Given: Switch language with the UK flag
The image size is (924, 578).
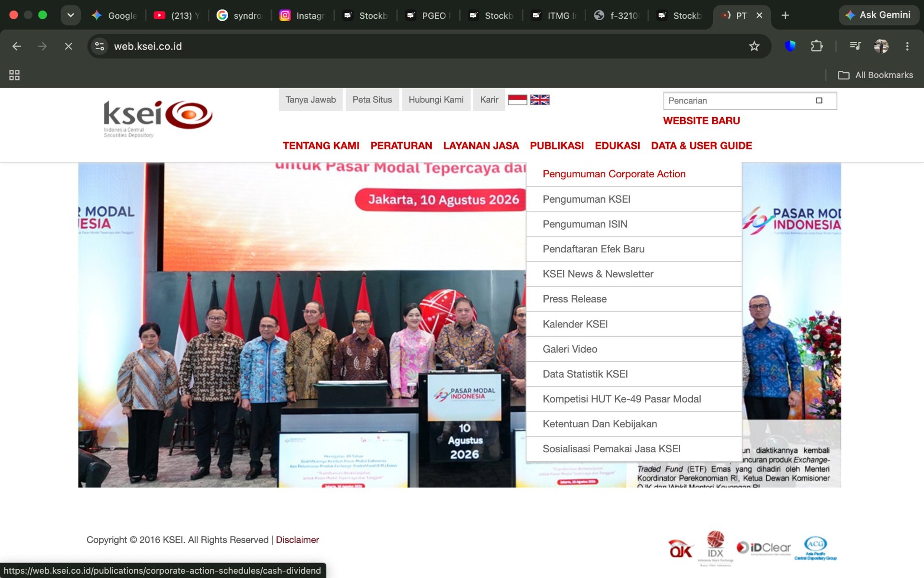Looking at the screenshot, I should pyautogui.click(x=540, y=100).
